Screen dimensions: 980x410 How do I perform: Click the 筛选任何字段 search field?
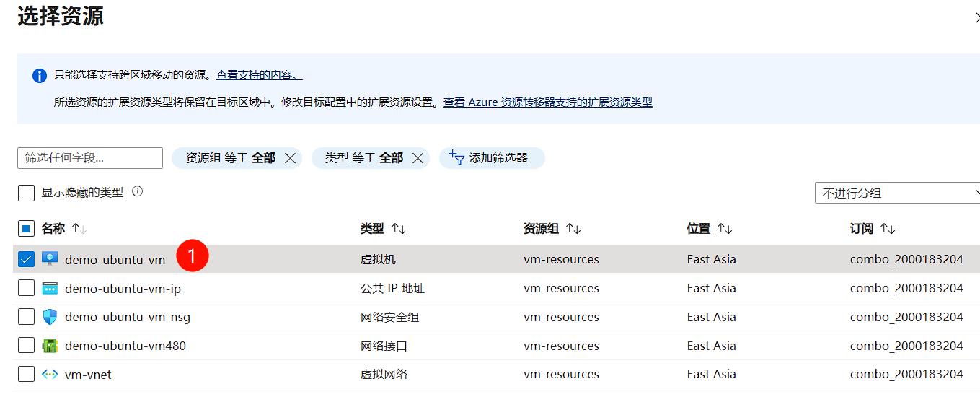point(90,158)
